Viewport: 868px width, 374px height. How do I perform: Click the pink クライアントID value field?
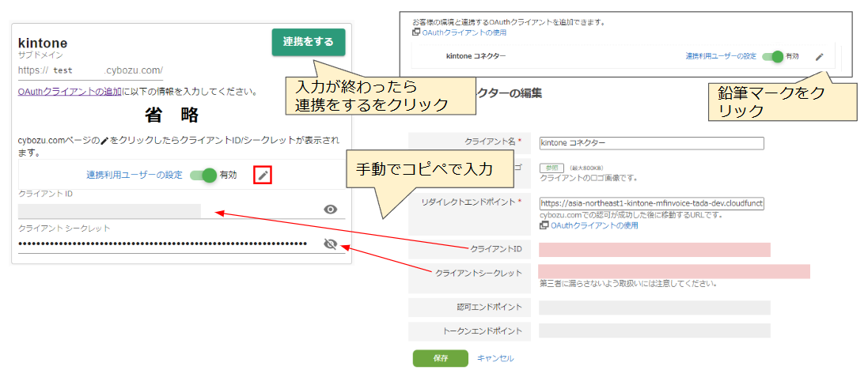point(654,250)
